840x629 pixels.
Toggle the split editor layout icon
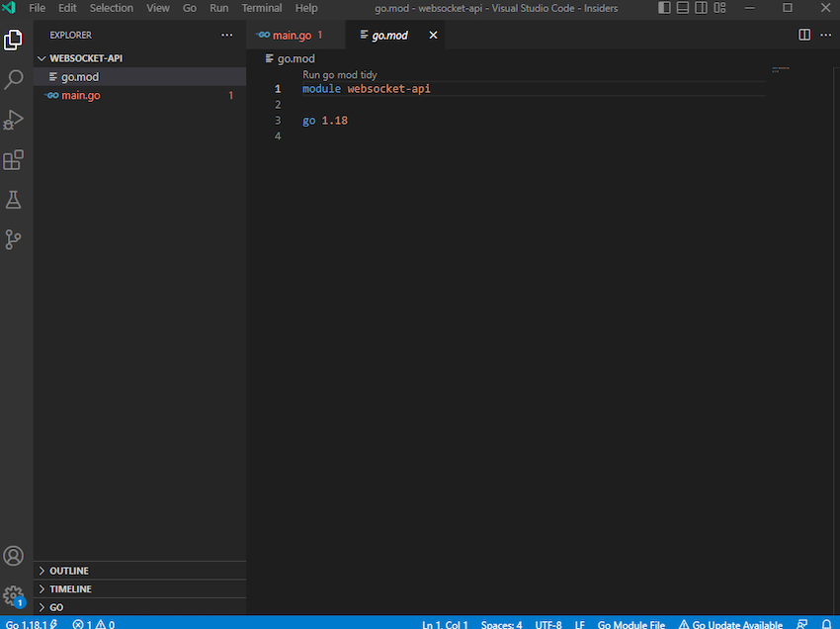(803, 35)
